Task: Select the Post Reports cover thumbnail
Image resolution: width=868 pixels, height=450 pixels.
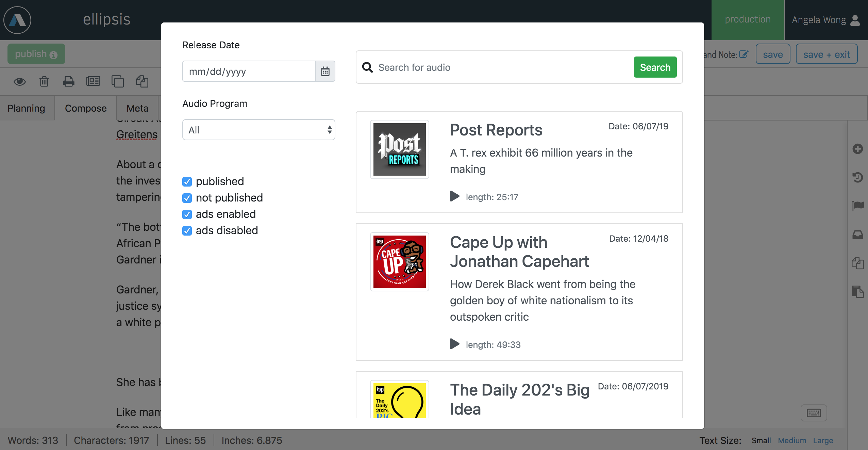Action: pyautogui.click(x=400, y=149)
